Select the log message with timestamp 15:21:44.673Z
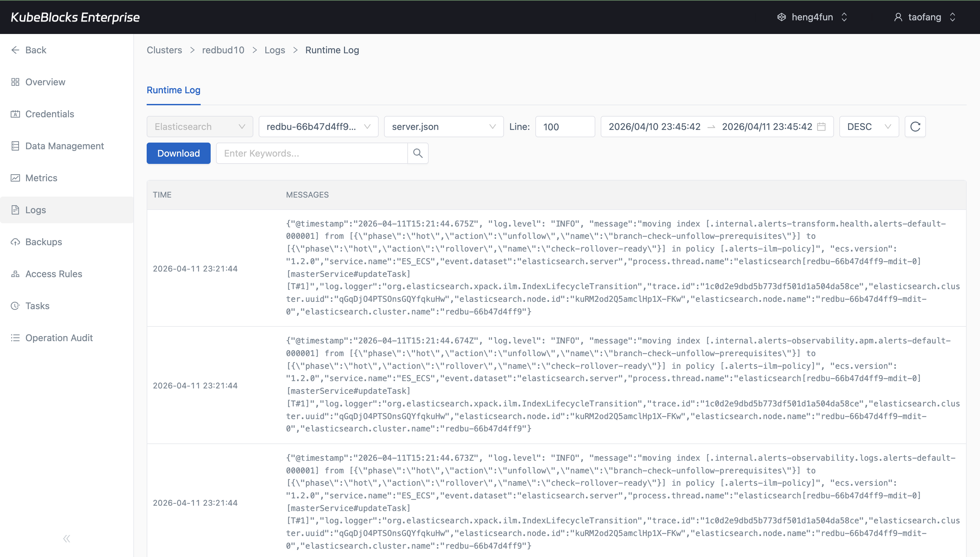The width and height of the screenshot is (980, 557). pyautogui.click(x=623, y=501)
